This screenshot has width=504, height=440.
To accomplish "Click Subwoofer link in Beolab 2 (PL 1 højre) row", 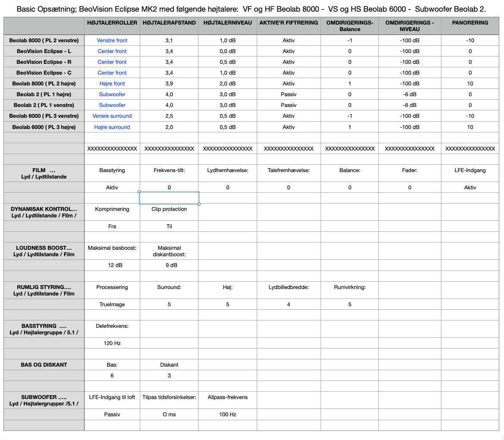I will point(112,94).
